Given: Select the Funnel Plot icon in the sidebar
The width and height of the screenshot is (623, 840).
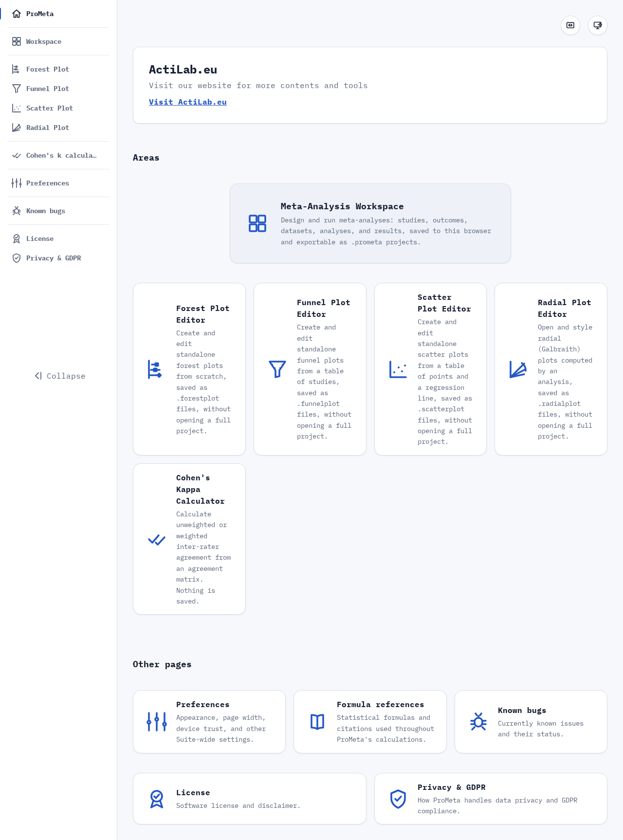Looking at the screenshot, I should point(17,89).
